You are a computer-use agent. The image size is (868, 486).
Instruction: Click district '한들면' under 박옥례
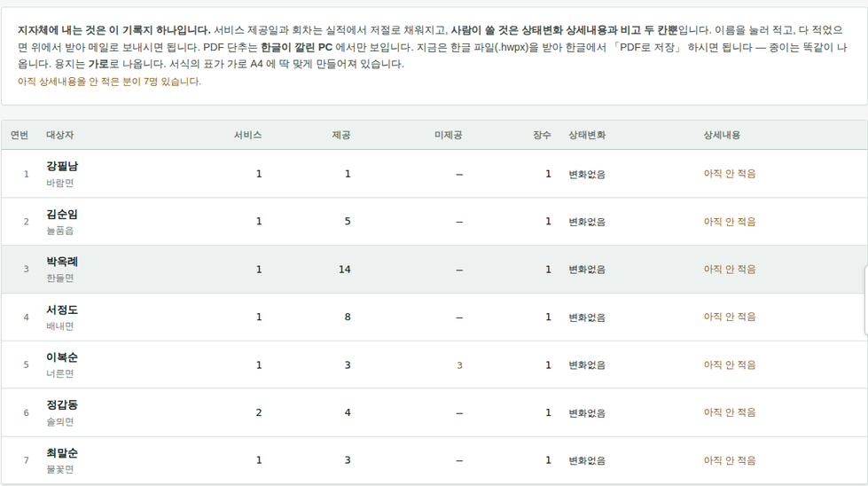click(x=59, y=278)
